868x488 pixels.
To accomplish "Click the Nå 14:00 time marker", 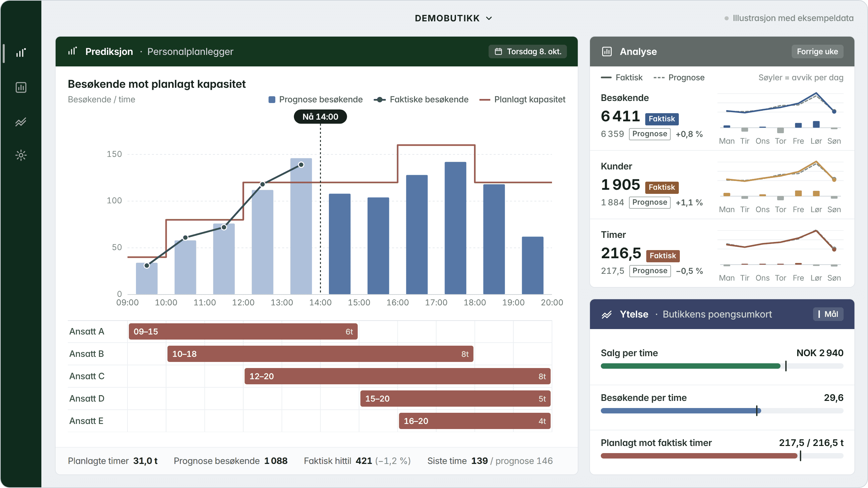I will (x=320, y=117).
